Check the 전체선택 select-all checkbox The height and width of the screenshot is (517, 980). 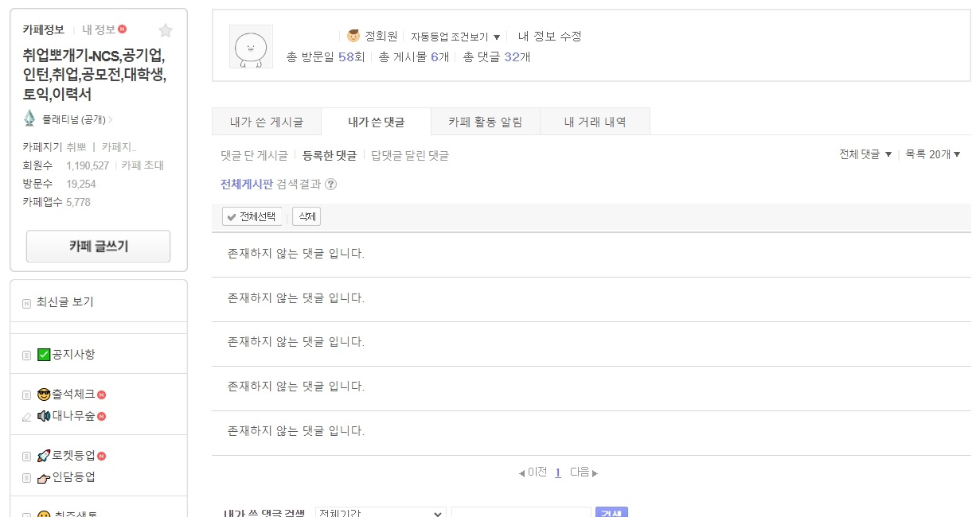click(232, 216)
